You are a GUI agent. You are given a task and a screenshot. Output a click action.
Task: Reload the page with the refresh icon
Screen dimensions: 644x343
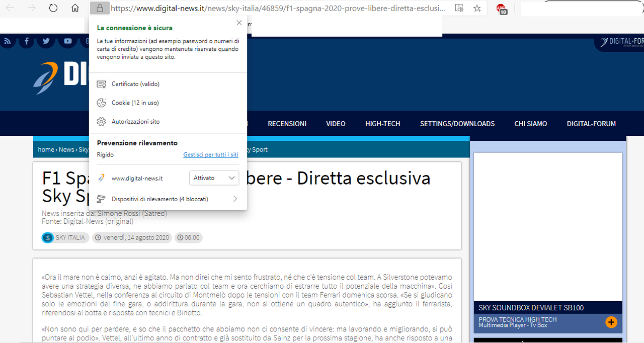[53, 8]
